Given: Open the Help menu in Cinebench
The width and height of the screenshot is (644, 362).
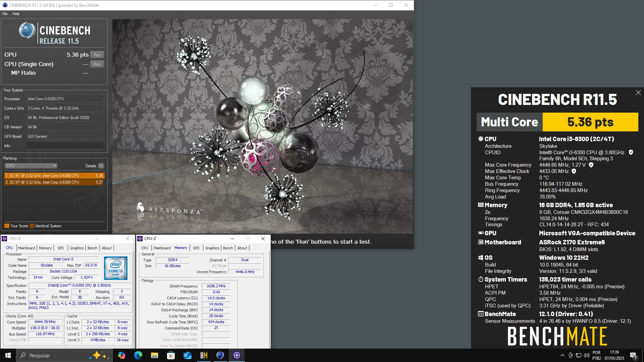Looking at the screenshot, I should point(16,14).
